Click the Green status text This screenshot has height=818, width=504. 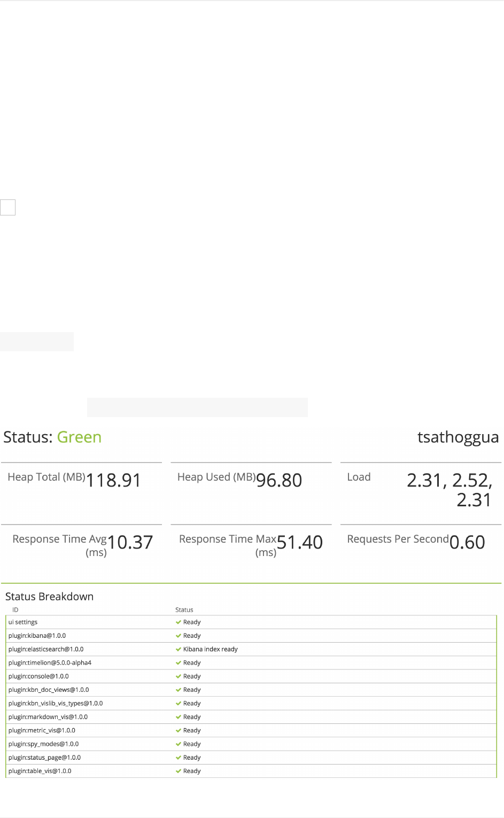(x=79, y=437)
